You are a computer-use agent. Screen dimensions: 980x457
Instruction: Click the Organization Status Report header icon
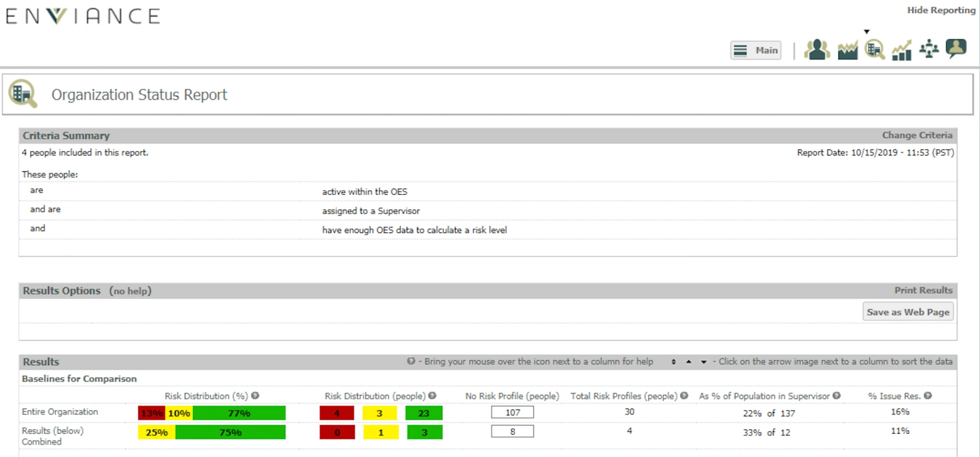[x=23, y=93]
